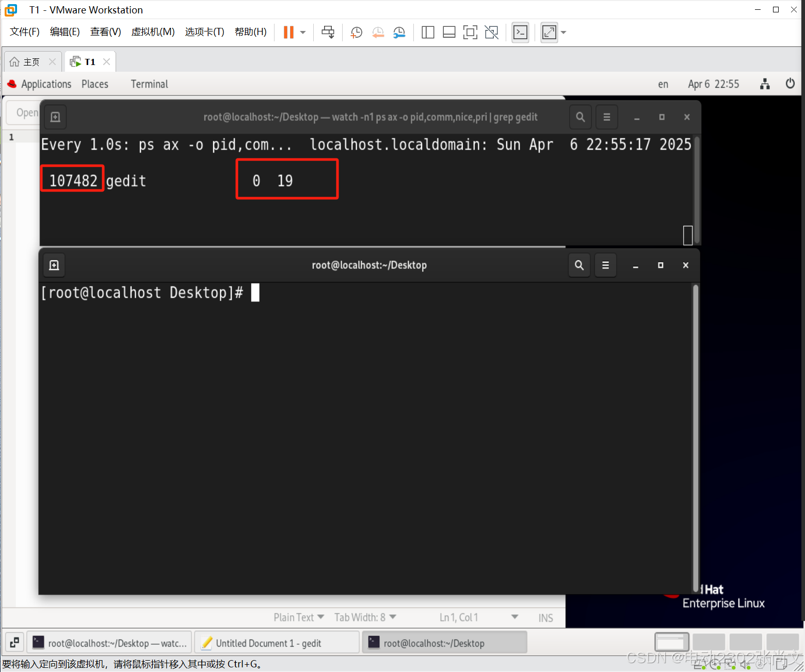Open the Tab Width: 8 dropdown

click(365, 617)
